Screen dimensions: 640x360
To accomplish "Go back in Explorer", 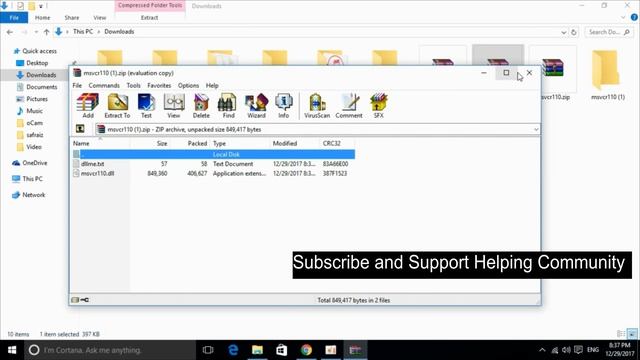I will pos(10,32).
